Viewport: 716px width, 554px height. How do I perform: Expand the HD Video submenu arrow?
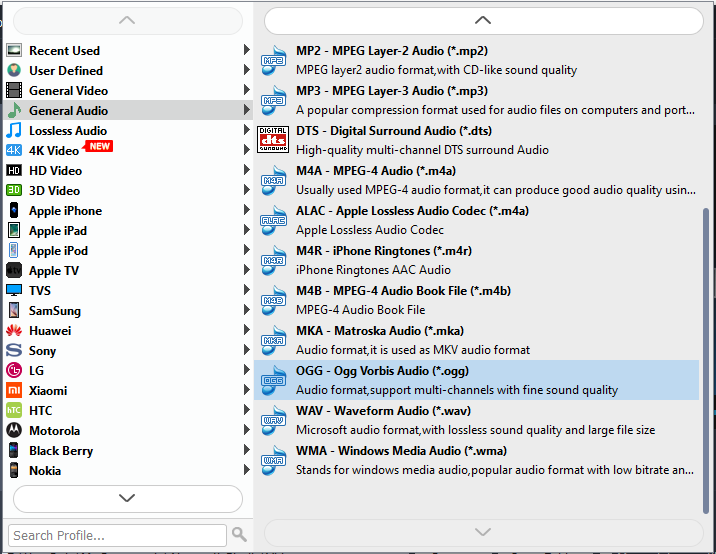pos(247,169)
